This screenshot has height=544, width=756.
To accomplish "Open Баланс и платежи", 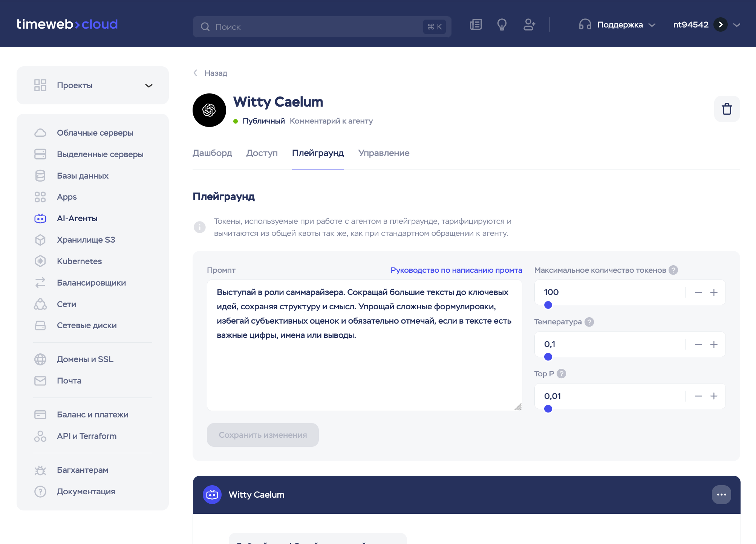I will tap(93, 415).
